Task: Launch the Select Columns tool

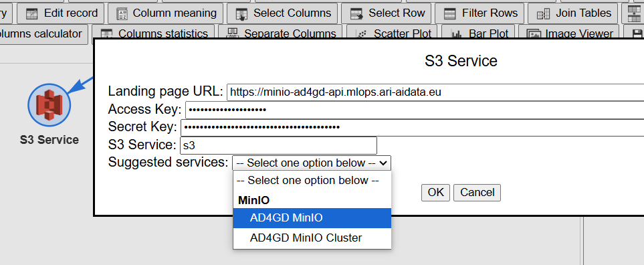Action: pyautogui.click(x=283, y=13)
